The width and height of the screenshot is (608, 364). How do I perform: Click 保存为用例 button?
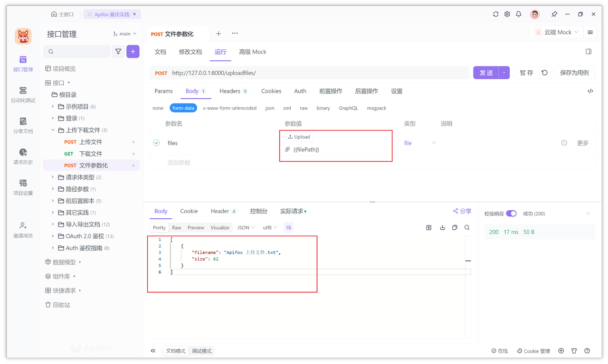[574, 73]
